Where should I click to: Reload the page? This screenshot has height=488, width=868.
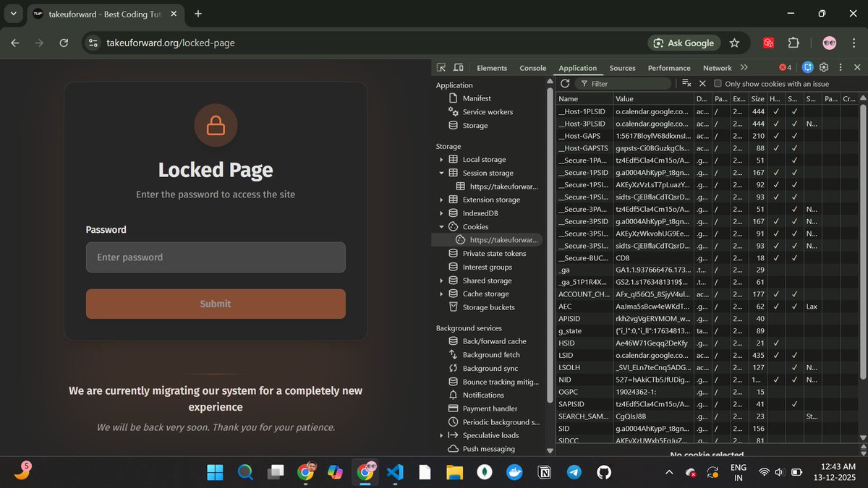[x=64, y=43]
